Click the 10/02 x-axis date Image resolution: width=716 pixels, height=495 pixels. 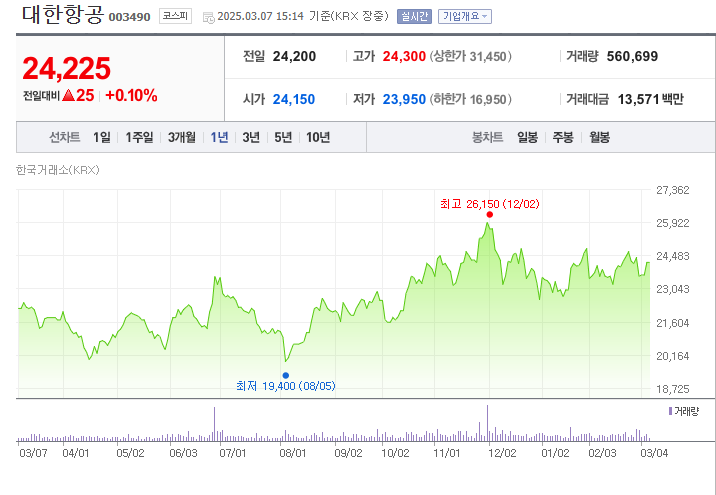pos(395,453)
